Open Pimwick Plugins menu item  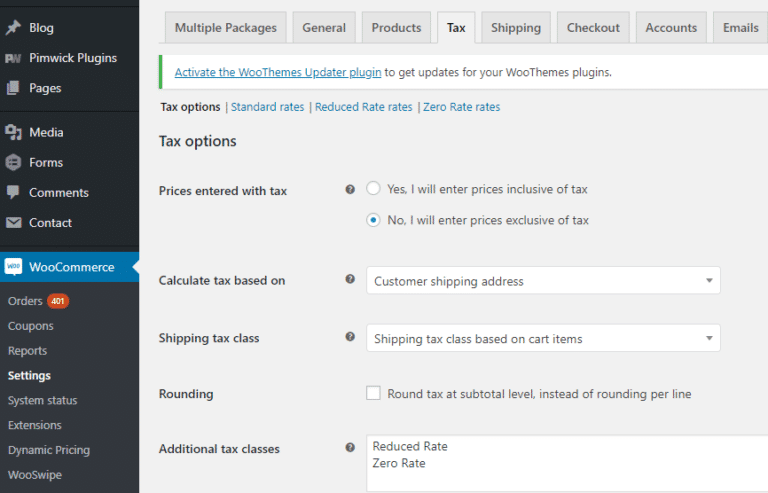click(x=73, y=58)
